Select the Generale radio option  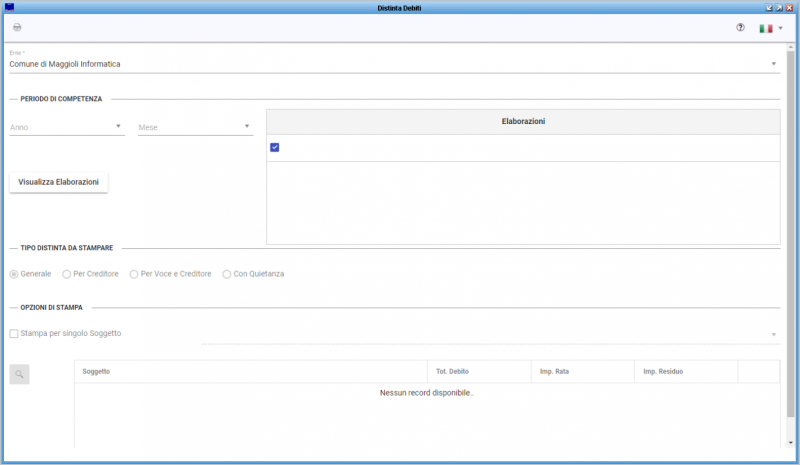[x=14, y=274]
